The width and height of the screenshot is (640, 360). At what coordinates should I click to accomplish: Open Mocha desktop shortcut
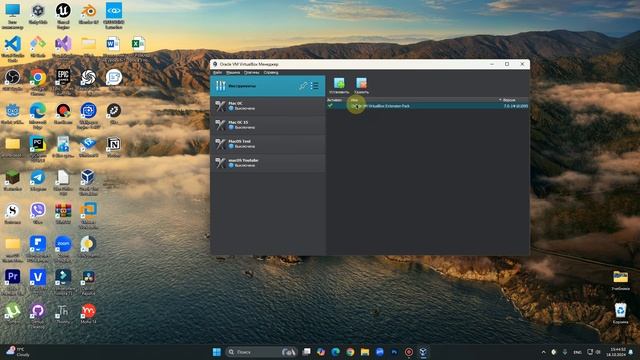coord(88,313)
